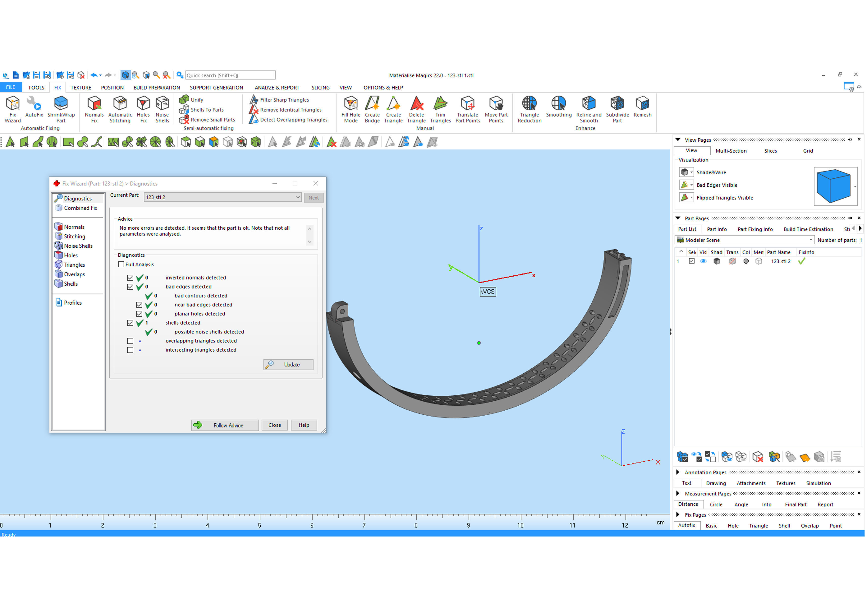
Task: Open Noise Shells in Fix Wizard sidebar
Action: (78, 246)
